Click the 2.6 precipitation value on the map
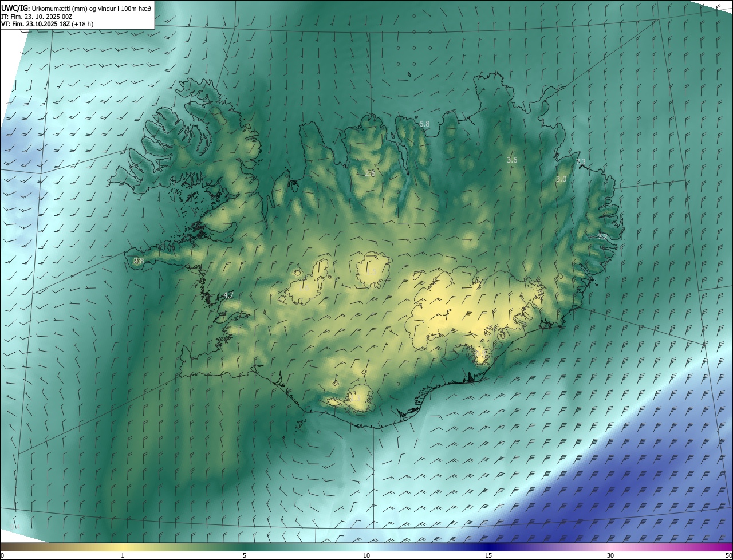 coord(371,172)
